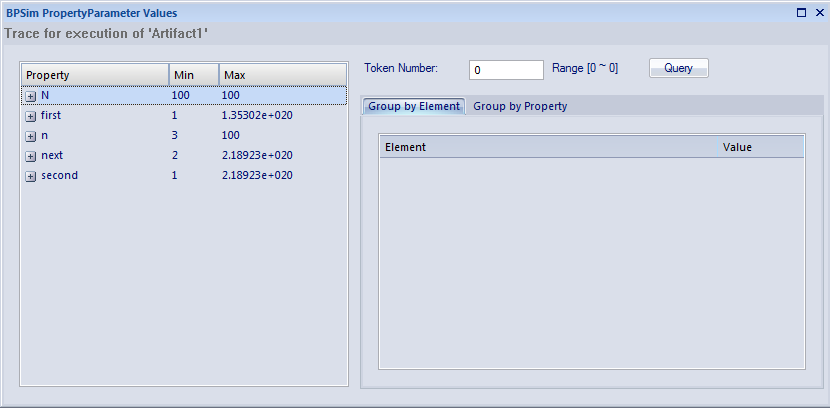This screenshot has width=830, height=409.
Task: Expand the lowercase 'n' property row
Action: (31, 136)
